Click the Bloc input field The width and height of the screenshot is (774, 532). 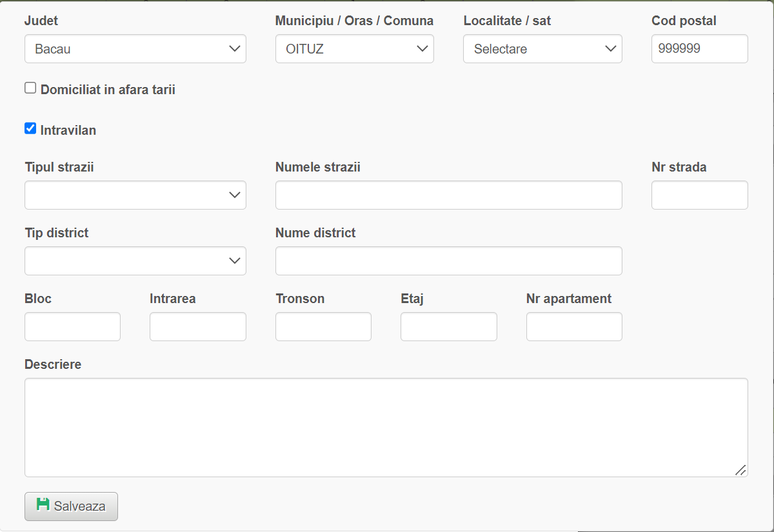tap(72, 327)
